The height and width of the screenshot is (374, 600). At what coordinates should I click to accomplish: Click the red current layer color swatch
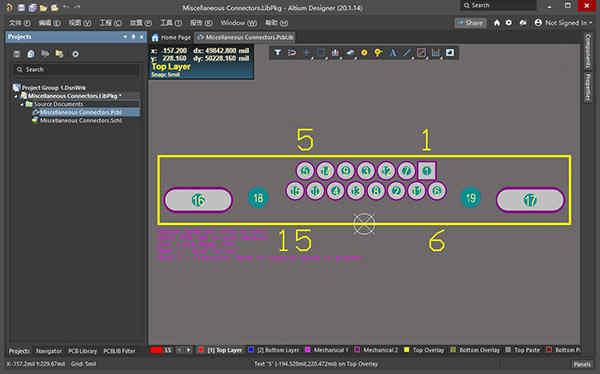[x=157, y=350]
